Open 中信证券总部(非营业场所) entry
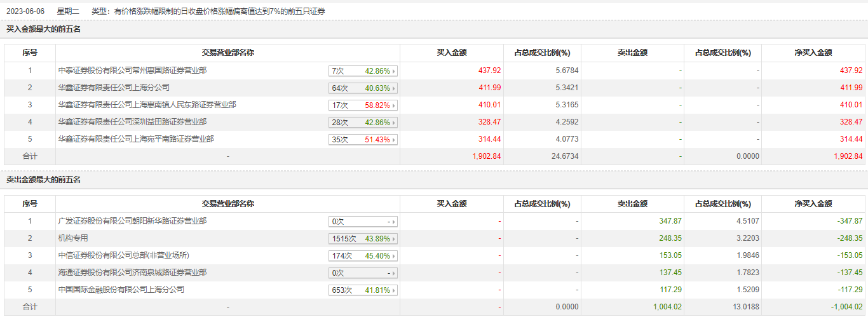The image size is (868, 317). [x=123, y=255]
